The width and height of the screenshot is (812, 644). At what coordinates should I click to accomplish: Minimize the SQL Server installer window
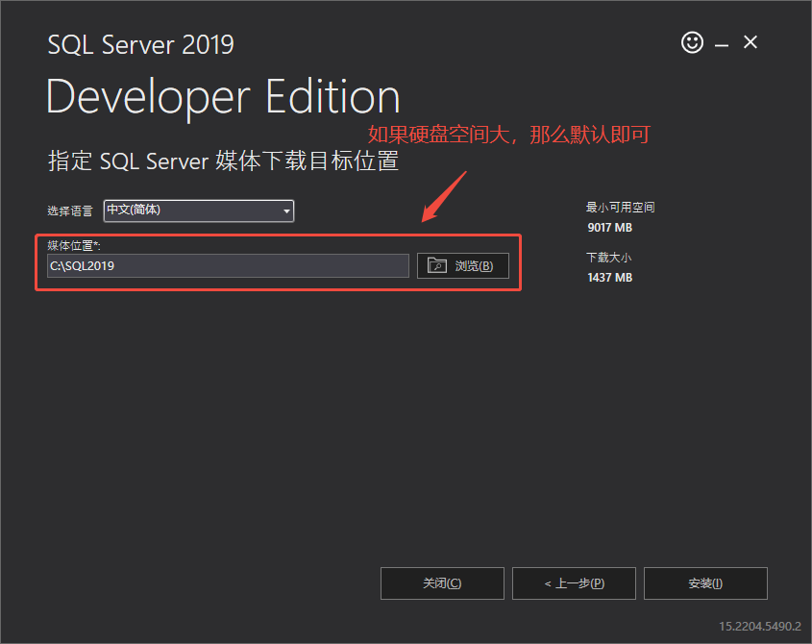[x=722, y=45]
